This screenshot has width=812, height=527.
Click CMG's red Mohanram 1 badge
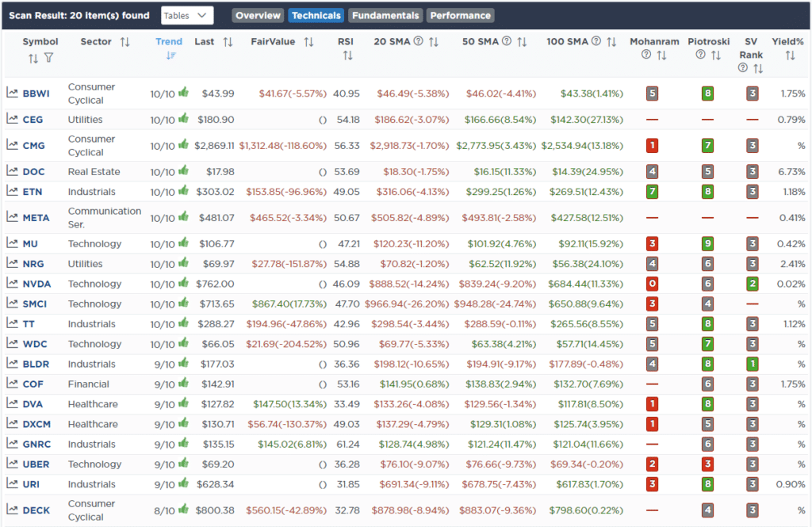click(x=653, y=146)
